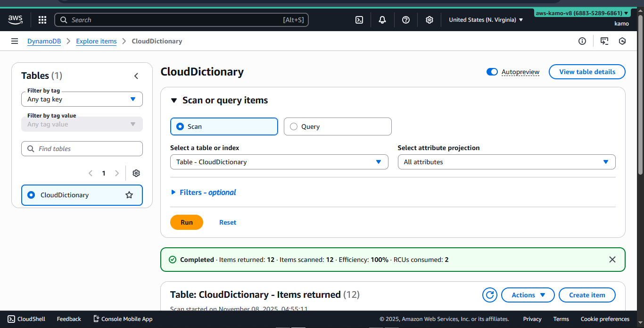This screenshot has width=644, height=328.
Task: Select the Query radio button
Action: pos(294,126)
